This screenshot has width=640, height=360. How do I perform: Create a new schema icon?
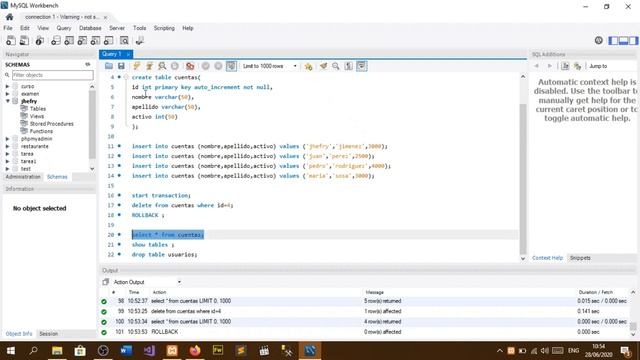tap(56, 40)
